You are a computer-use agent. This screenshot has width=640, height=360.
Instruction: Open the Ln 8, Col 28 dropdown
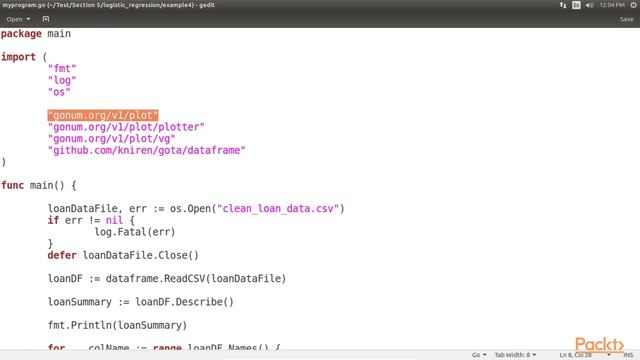click(x=585, y=355)
